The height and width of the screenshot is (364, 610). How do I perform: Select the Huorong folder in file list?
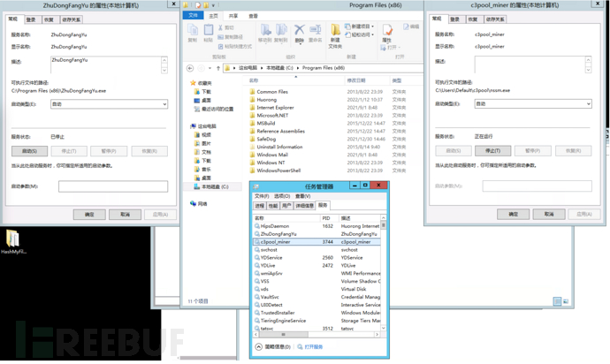[267, 99]
